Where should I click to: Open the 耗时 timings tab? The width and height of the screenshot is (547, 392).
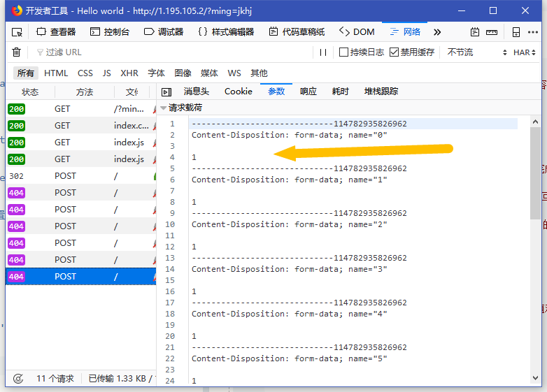pyautogui.click(x=341, y=92)
